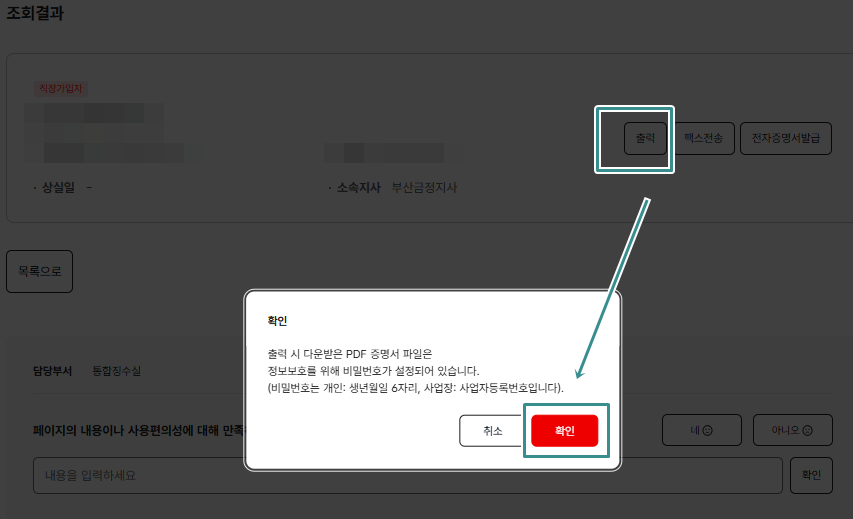This screenshot has width=853, height=519.
Task: Answer 아니오 to the satisfaction survey
Action: coord(793,430)
